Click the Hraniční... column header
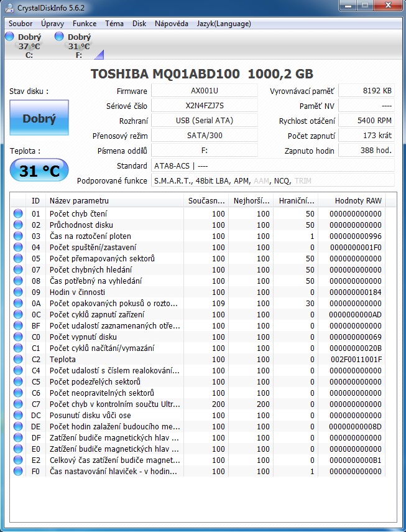406x532 pixels. [296, 200]
